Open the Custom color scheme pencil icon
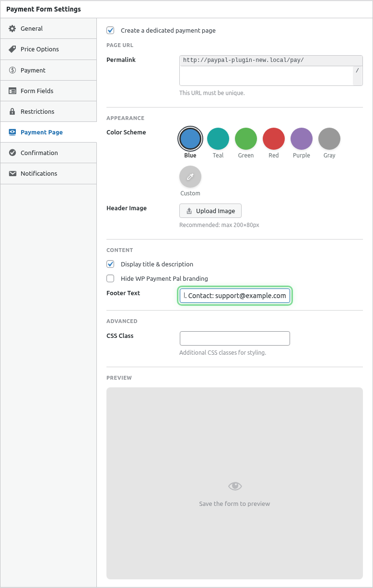The width and height of the screenshot is (373, 588). (x=190, y=177)
